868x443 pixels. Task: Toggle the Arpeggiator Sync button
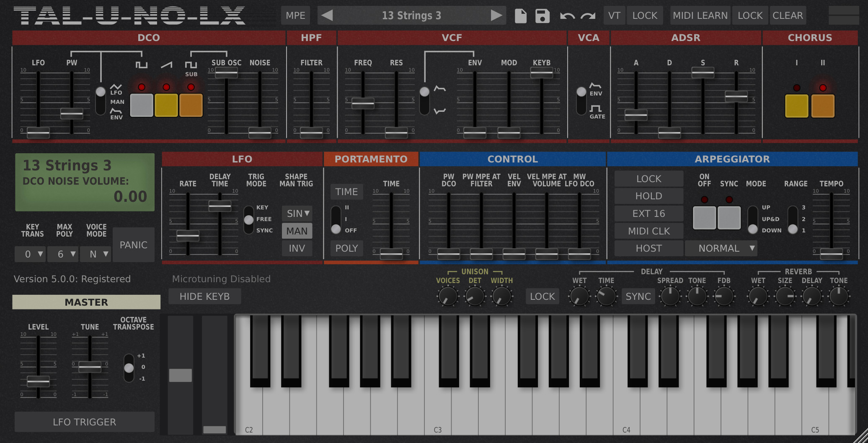click(x=729, y=218)
